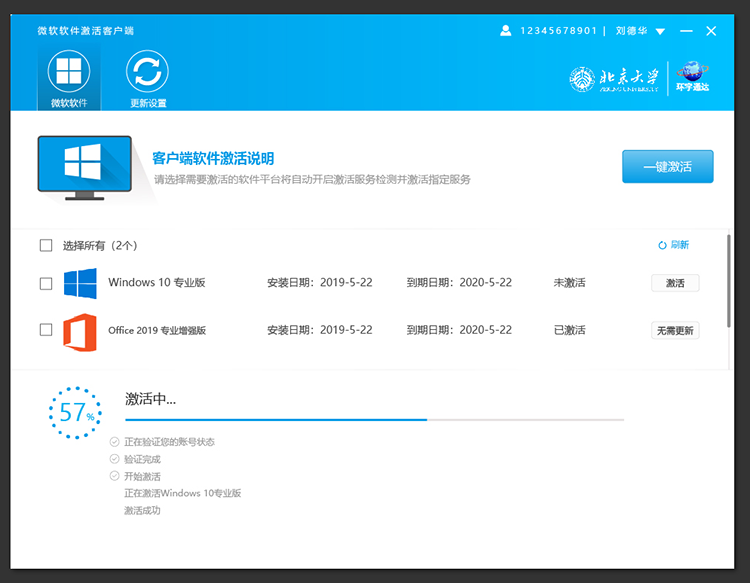This screenshot has width=750, height=583.
Task: Click the log line 激活成功
Action: [x=142, y=510]
